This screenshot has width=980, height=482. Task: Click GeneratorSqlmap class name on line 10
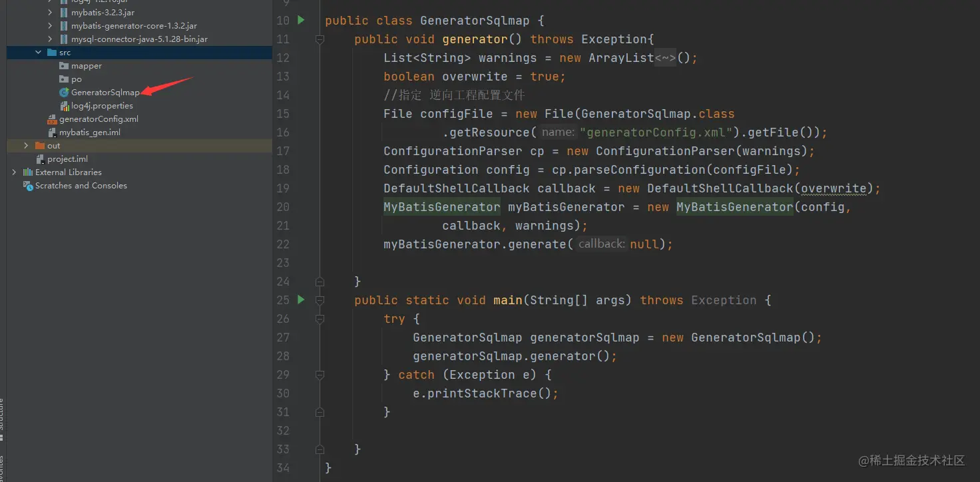(x=475, y=21)
